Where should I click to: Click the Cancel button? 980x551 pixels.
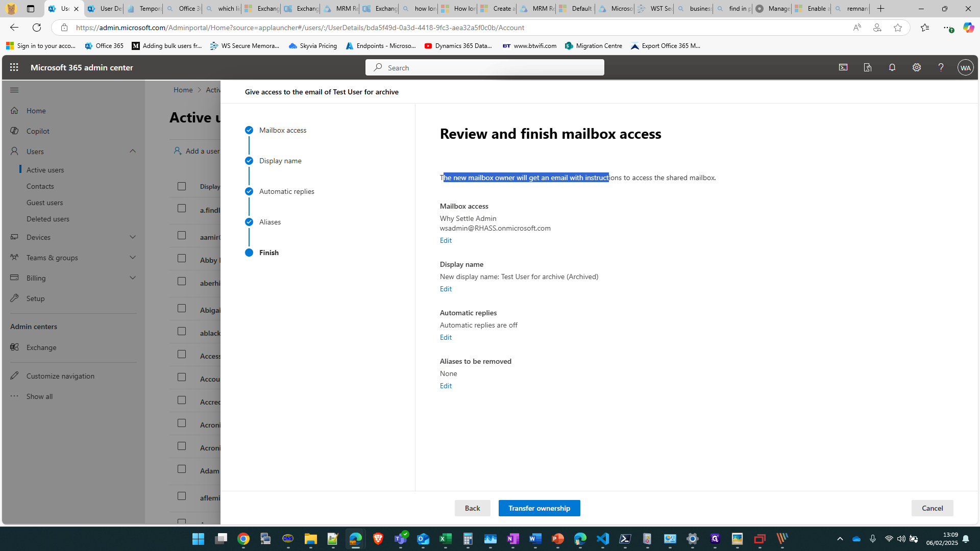(932, 508)
